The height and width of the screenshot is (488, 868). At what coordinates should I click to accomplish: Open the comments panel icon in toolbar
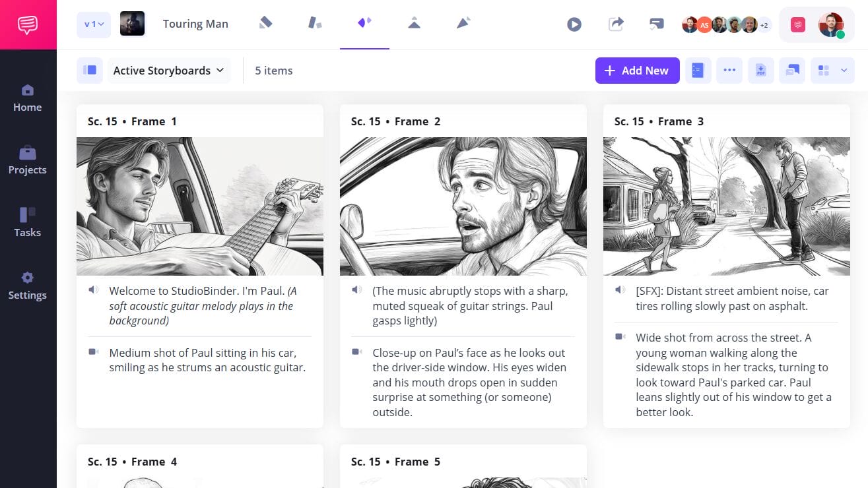pos(792,71)
